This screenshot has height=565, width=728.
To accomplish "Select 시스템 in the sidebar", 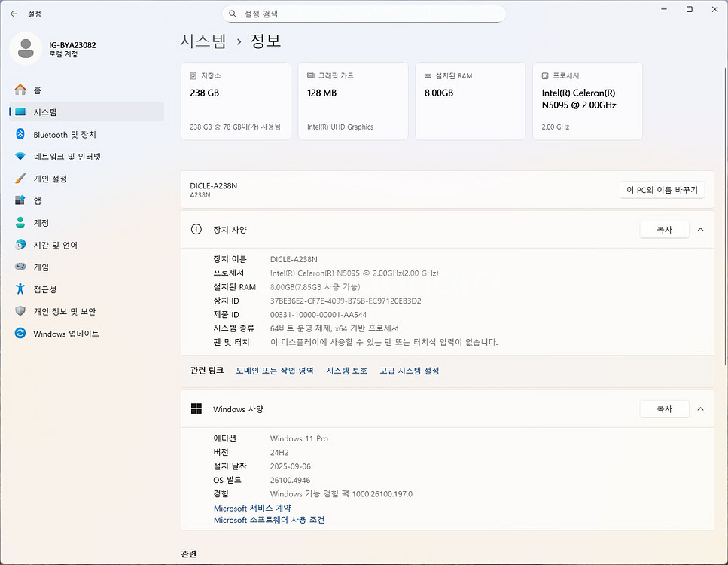I will pos(87,112).
